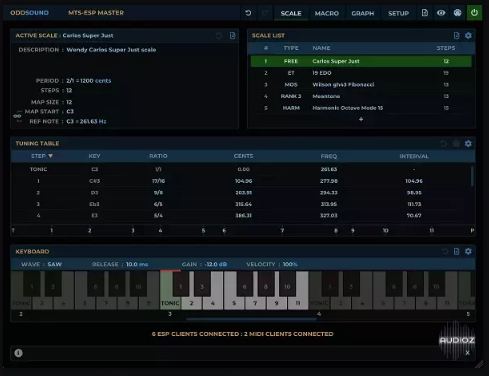The image size is (489, 376).
Task: Click the info icon at bottom left
Action: (x=18, y=353)
